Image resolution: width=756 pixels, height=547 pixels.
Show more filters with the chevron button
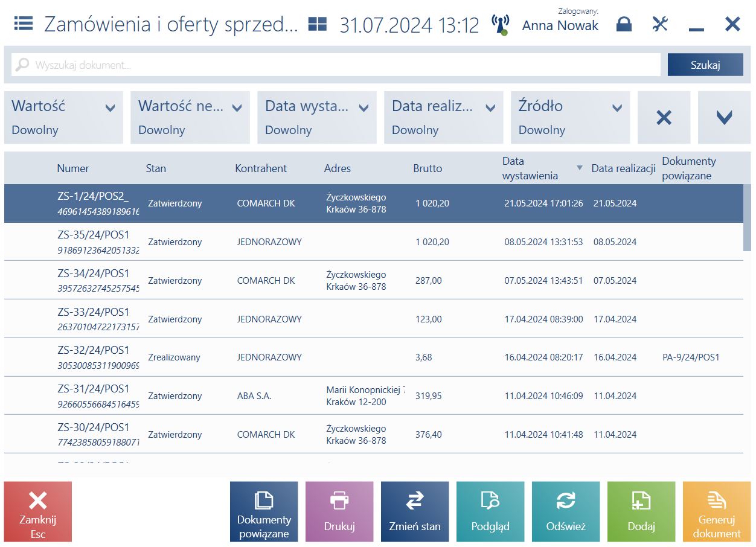coord(724,118)
